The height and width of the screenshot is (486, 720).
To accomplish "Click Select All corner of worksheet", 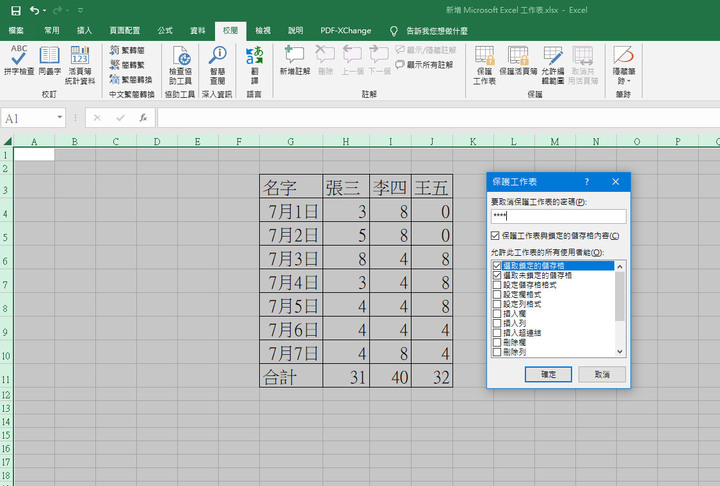I will [x=7, y=141].
